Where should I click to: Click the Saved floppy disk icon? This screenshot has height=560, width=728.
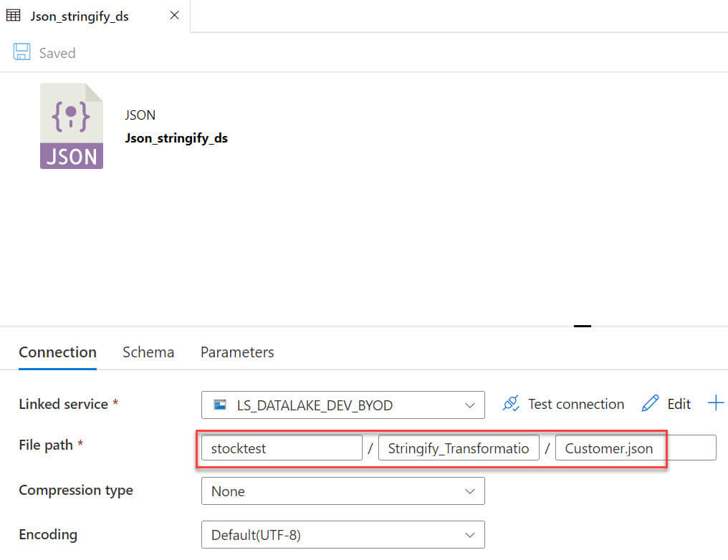(x=22, y=52)
